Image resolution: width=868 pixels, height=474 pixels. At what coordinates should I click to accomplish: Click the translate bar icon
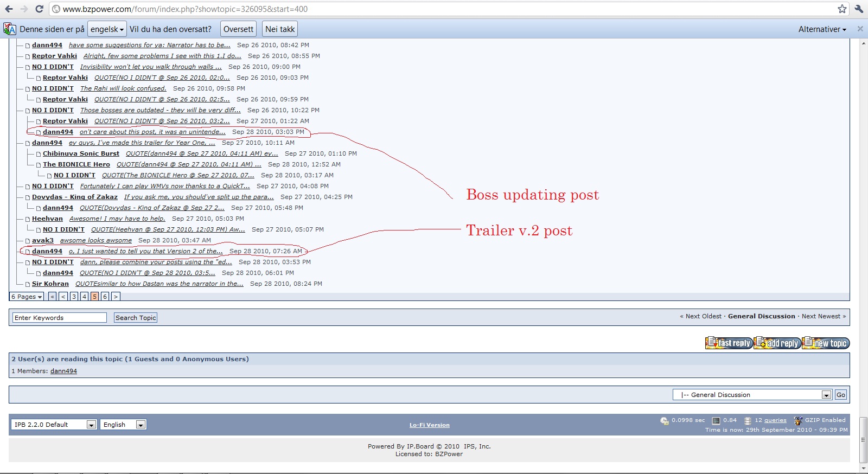pyautogui.click(x=9, y=29)
